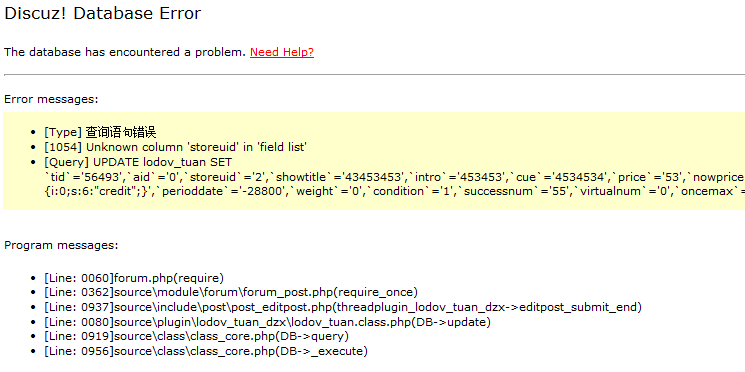
Task: Click the forum_post.php require_once trace line
Action: click(x=231, y=293)
